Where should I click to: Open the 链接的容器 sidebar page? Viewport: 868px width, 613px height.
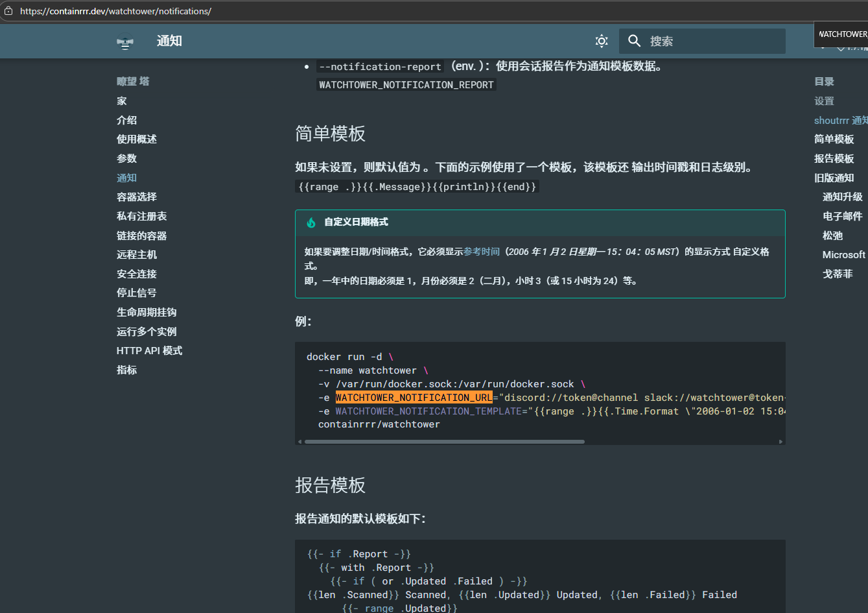[142, 235]
